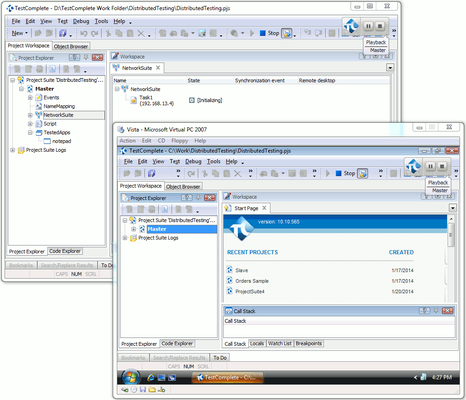Click TestComplete taskbar button in Vista
Image resolution: width=466 pixels, height=400 pixels.
228,377
